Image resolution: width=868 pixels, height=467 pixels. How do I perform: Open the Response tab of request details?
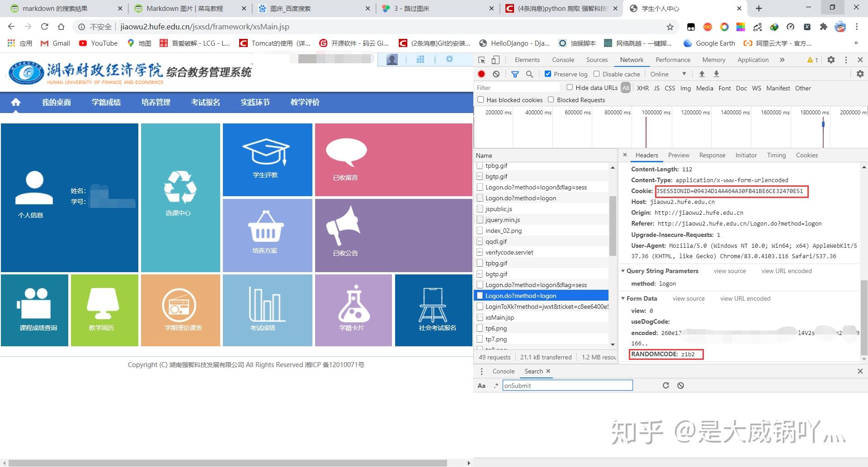[712, 155]
